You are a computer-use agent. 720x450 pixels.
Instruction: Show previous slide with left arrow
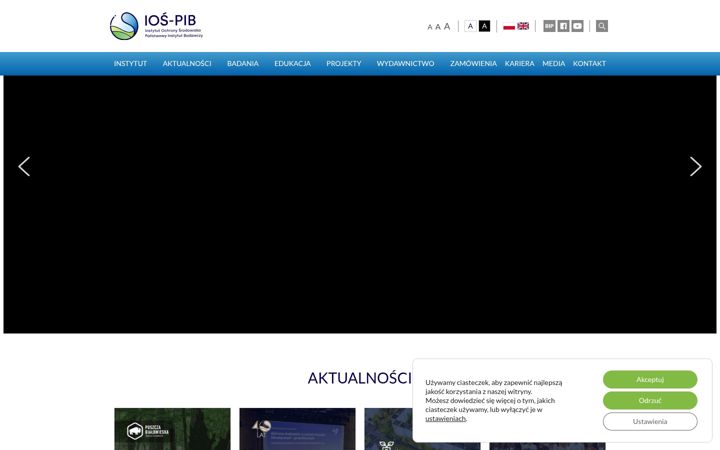click(24, 167)
